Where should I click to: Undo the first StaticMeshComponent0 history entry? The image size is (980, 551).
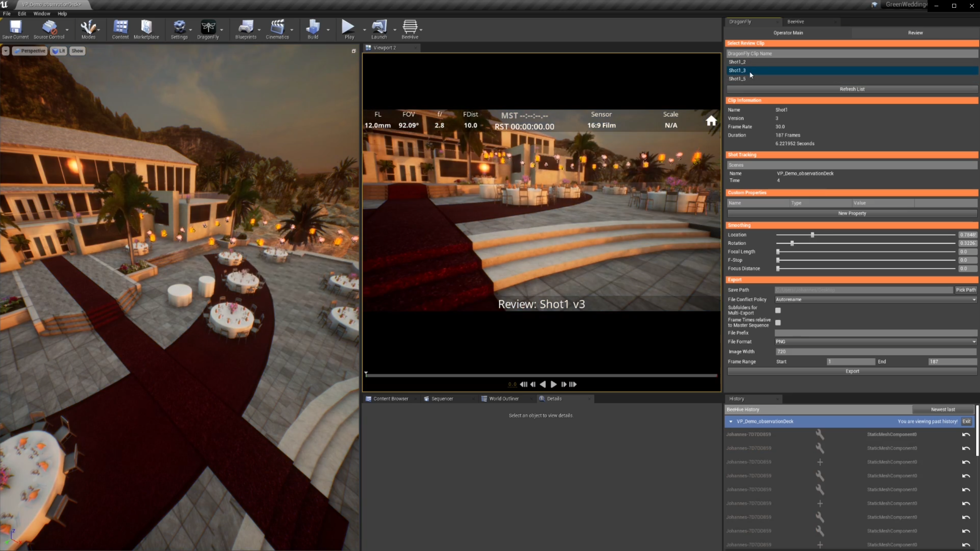(x=966, y=435)
